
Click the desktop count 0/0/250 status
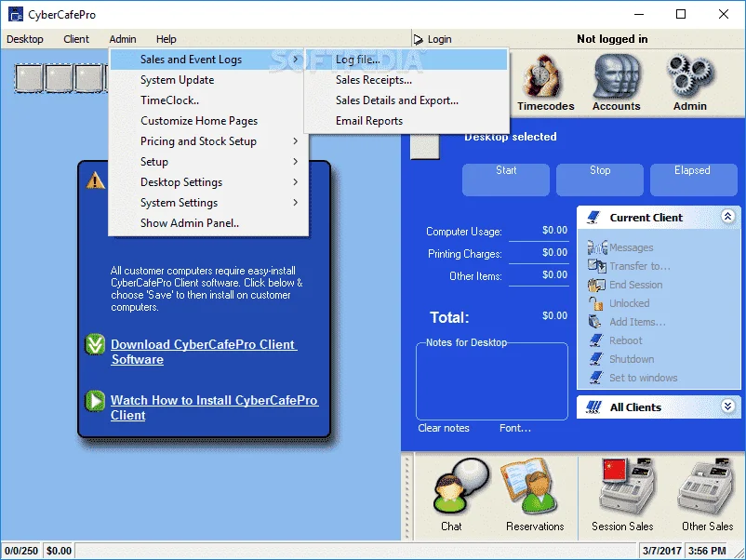(21, 551)
